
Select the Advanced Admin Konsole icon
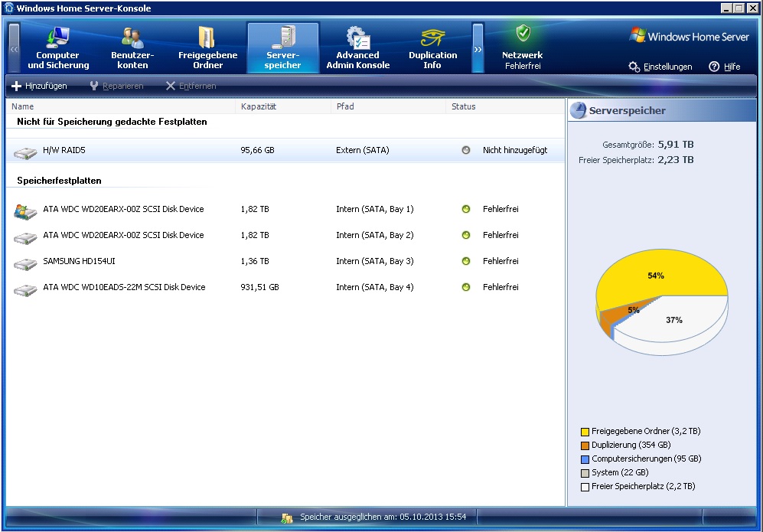[x=357, y=38]
